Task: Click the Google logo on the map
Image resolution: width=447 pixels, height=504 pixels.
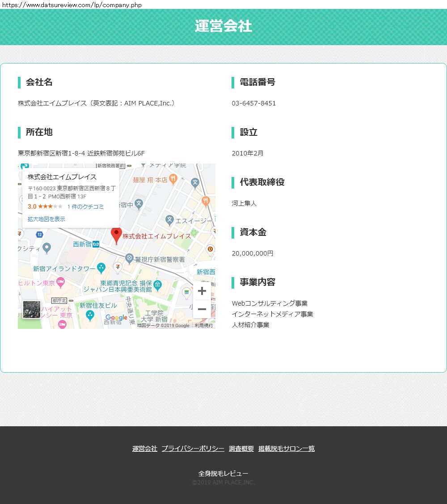Action: tap(116, 318)
